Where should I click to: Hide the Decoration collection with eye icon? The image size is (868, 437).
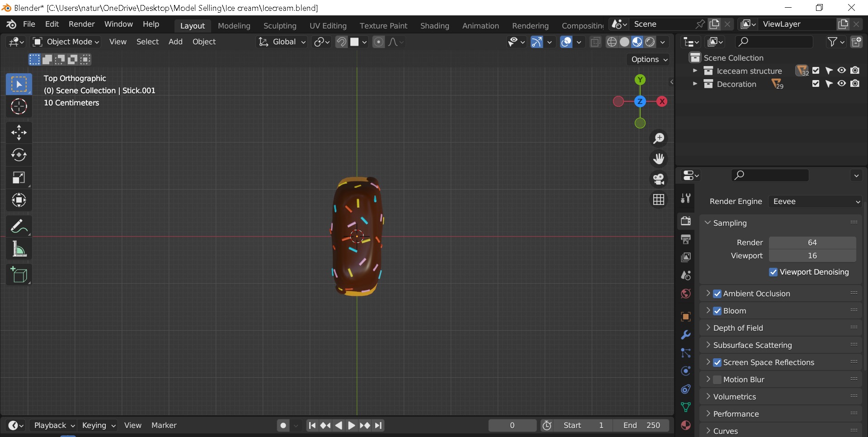841,84
